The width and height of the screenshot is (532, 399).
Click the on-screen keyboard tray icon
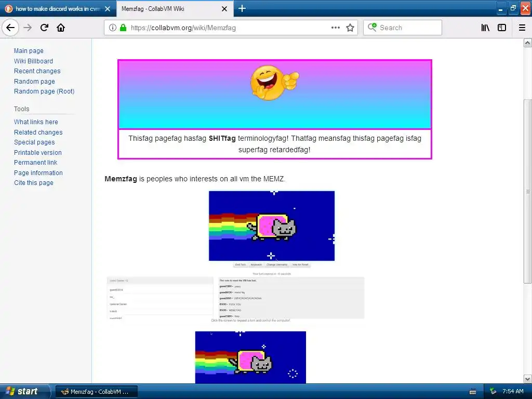pos(473,392)
